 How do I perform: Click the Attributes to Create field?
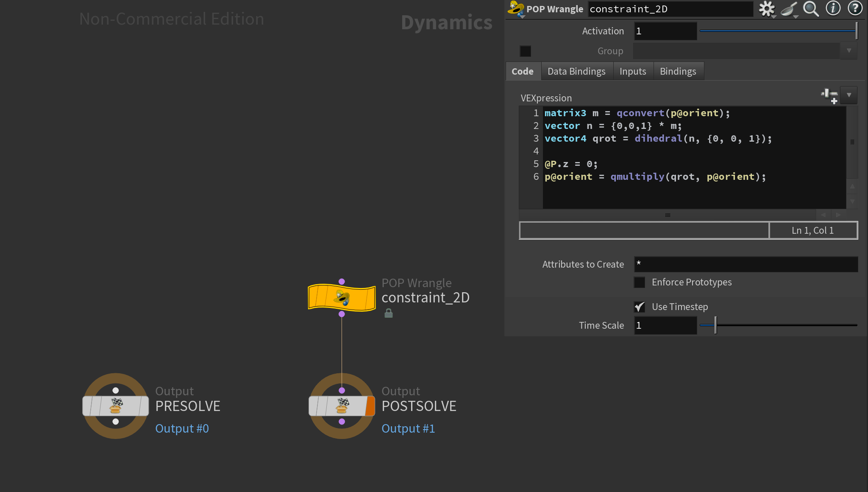(x=746, y=264)
